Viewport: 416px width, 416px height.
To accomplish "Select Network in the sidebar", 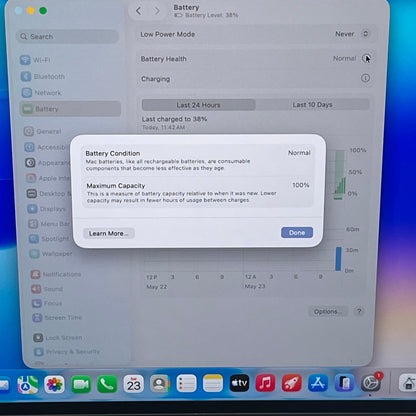I will (41, 92).
